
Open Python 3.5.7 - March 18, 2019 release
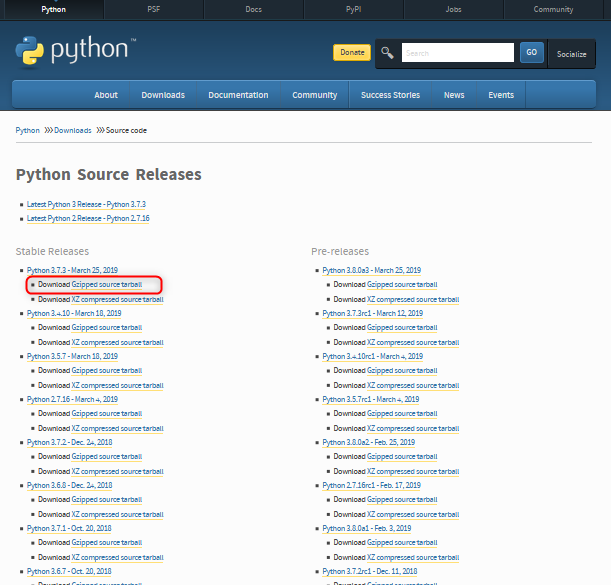pos(72,357)
